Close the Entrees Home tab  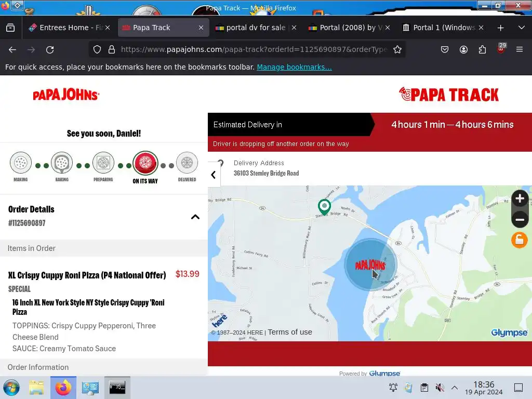108,28
